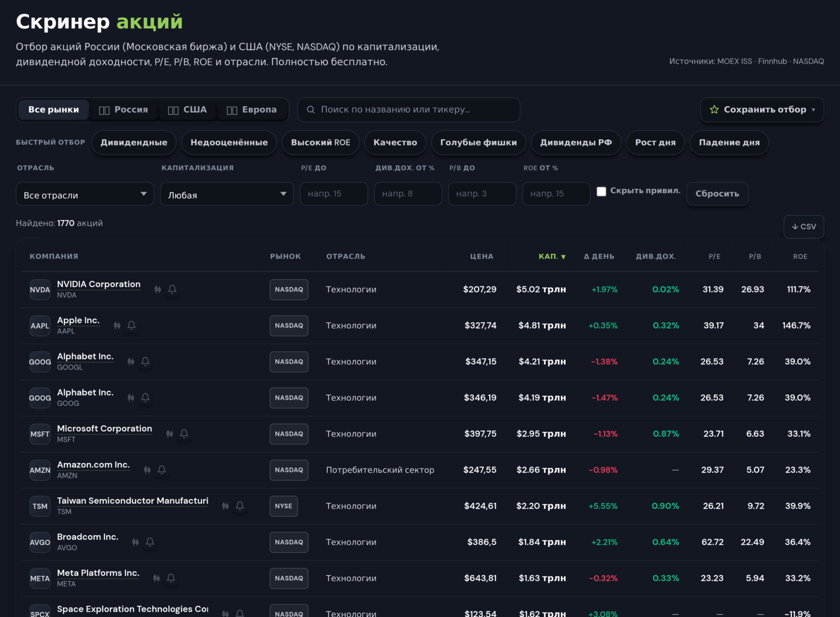The height and width of the screenshot is (617, 840).
Task: Sort the table by 'Δ ДЕНЬ' column
Action: tap(599, 256)
